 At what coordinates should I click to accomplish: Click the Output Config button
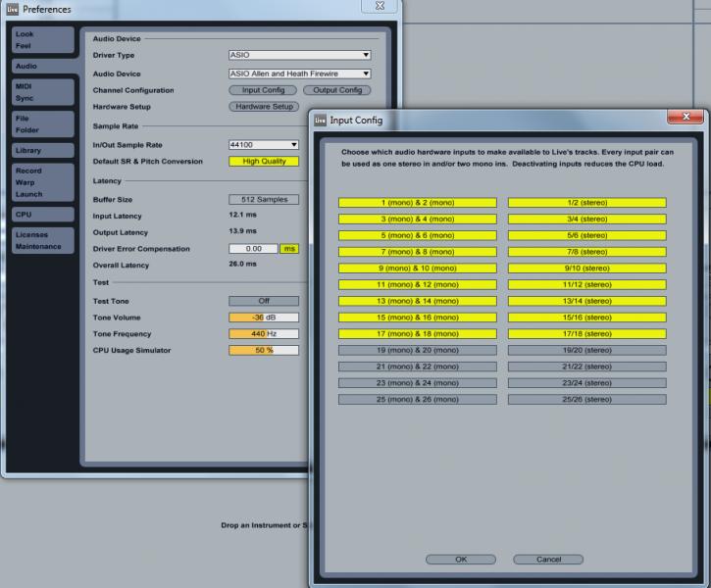click(337, 90)
